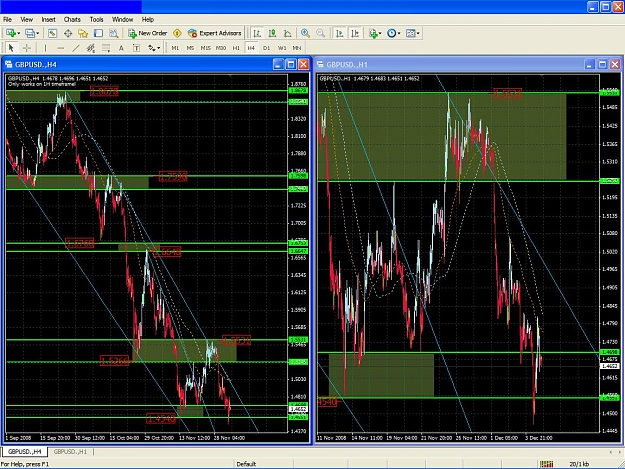Open the Market Watch panel icon
The height and width of the screenshot is (469, 625).
tap(52, 33)
